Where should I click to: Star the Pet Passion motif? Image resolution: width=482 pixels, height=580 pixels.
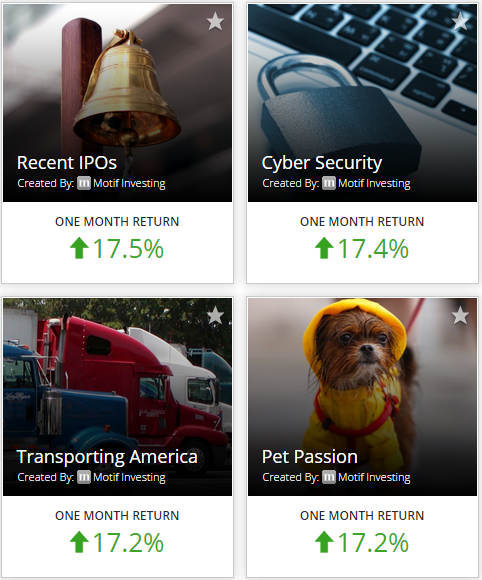(x=460, y=316)
